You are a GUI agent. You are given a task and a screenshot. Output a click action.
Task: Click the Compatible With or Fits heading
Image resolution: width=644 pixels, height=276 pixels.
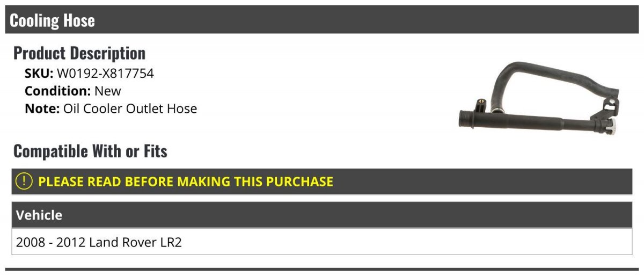(x=90, y=151)
